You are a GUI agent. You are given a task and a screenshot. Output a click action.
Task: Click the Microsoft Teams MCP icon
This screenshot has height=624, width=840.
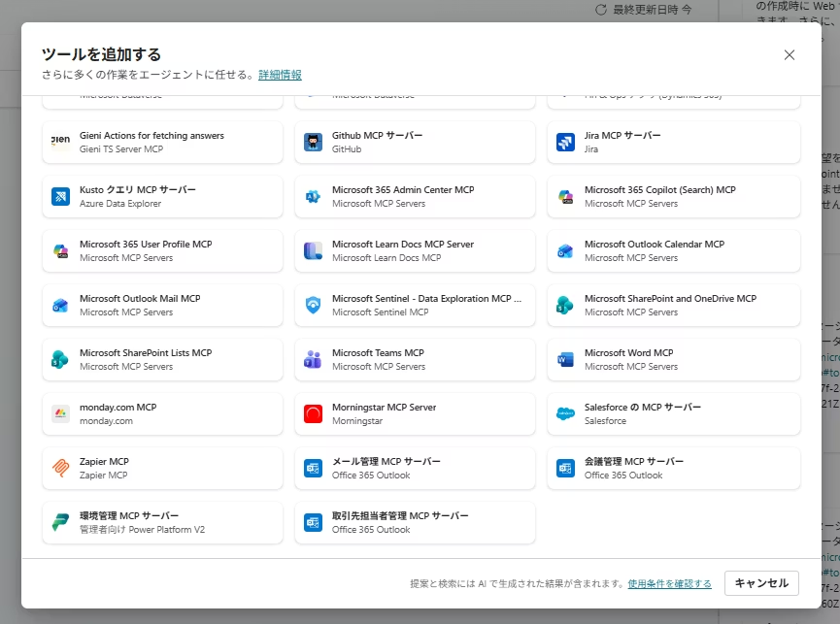point(313,360)
